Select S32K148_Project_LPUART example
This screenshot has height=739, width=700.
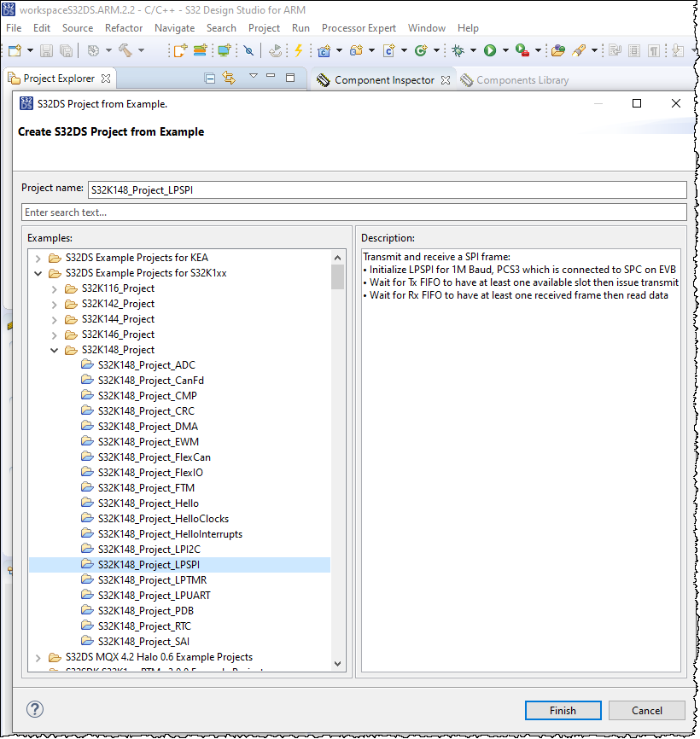coord(155,596)
